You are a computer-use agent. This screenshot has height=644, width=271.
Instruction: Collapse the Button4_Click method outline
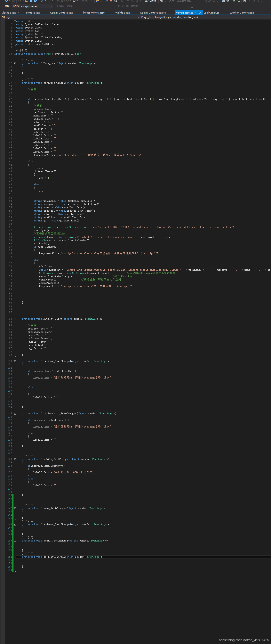point(15,319)
